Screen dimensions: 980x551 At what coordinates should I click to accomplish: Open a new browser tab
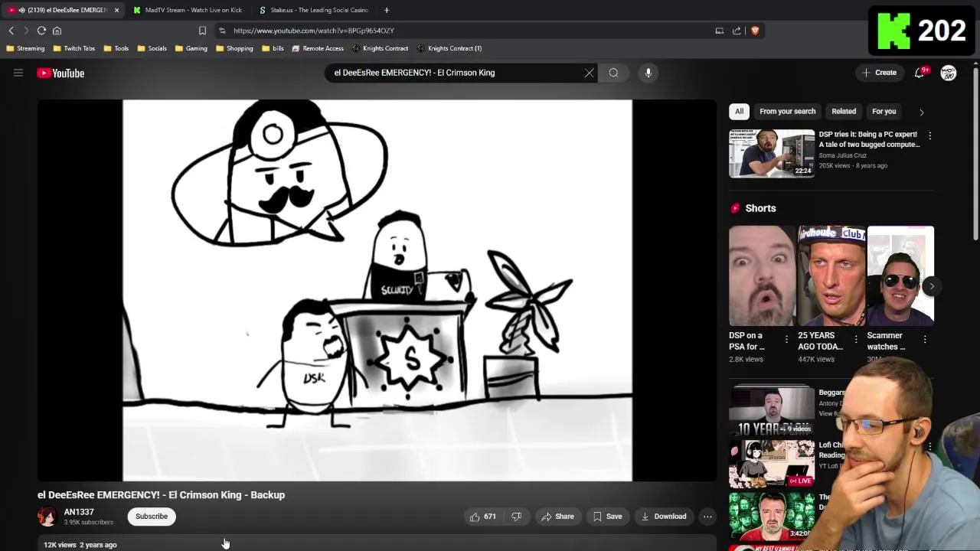pos(387,10)
